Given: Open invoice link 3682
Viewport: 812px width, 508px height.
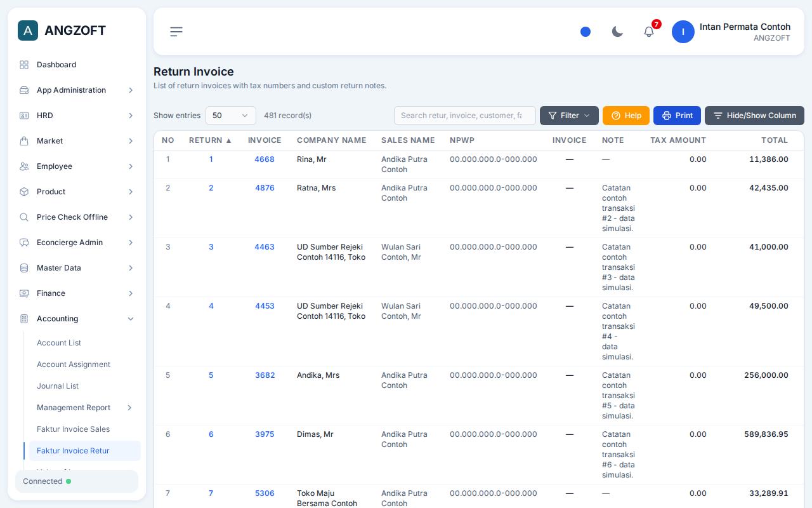Looking at the screenshot, I should click(265, 375).
